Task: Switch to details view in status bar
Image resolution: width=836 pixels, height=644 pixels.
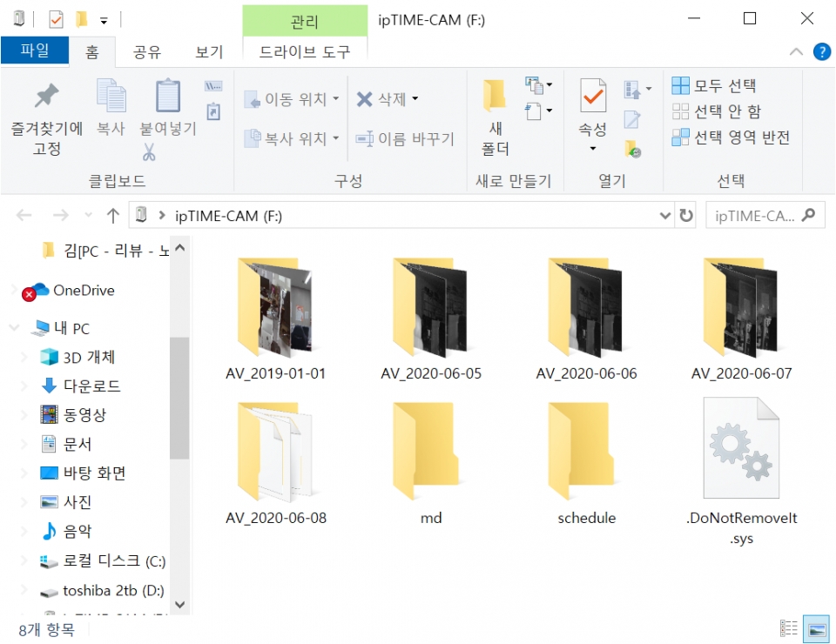Action: tap(789, 628)
